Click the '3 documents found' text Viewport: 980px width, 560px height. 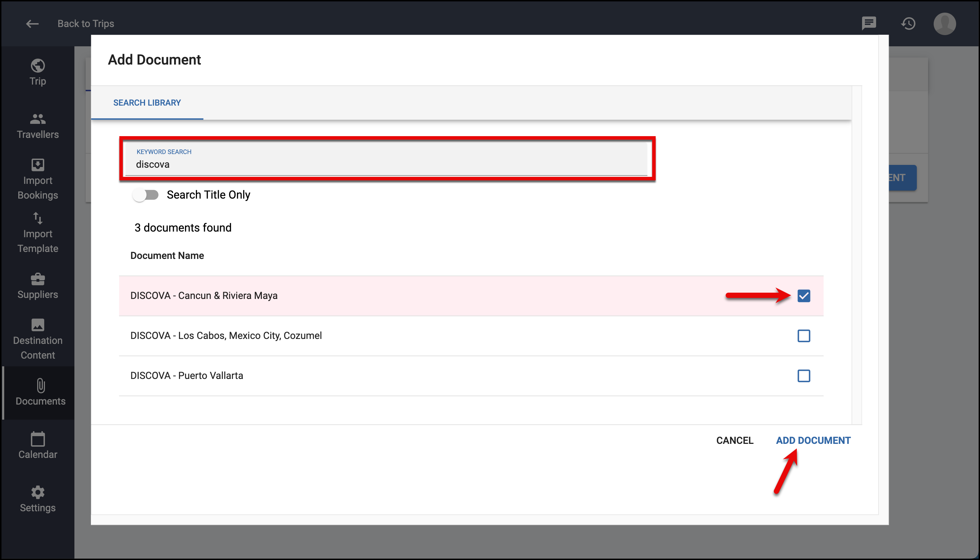point(183,228)
